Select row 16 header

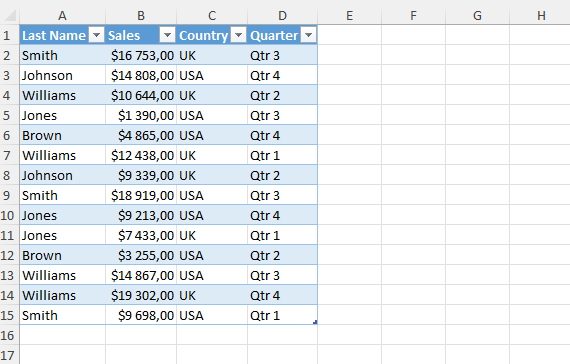(x=7, y=336)
